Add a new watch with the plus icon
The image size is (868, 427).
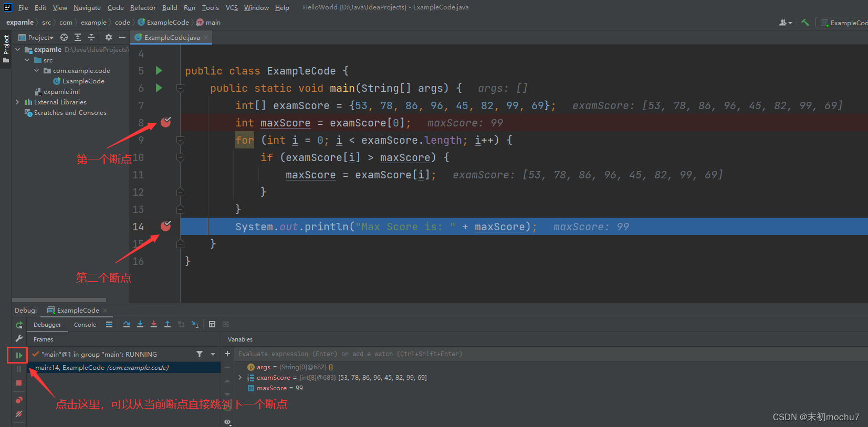click(227, 354)
